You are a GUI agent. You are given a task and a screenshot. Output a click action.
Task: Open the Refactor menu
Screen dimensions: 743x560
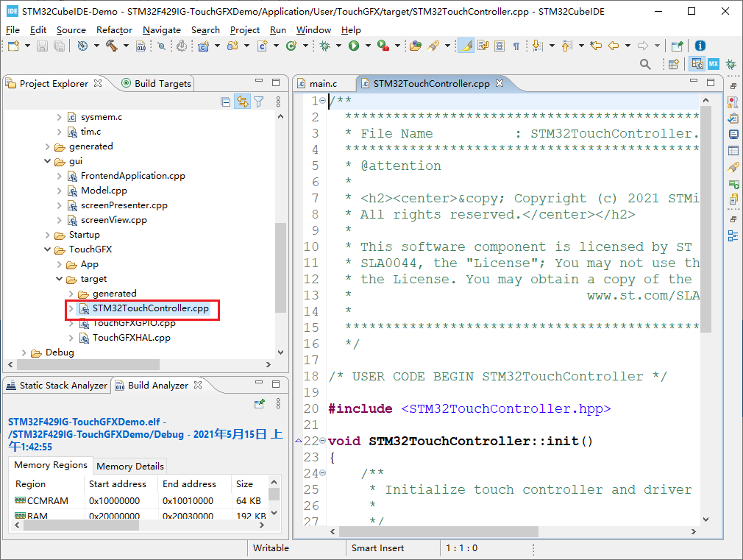coord(114,29)
